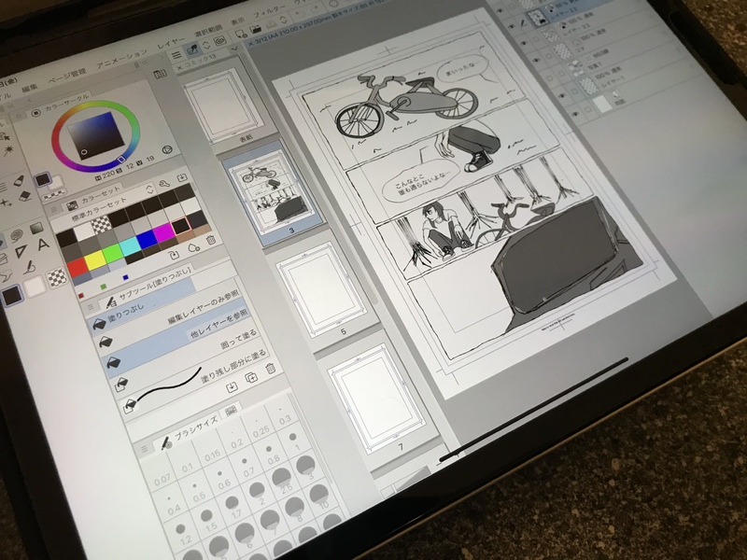Click the duplicate sub tool icon
The image size is (747, 560).
coord(250,377)
